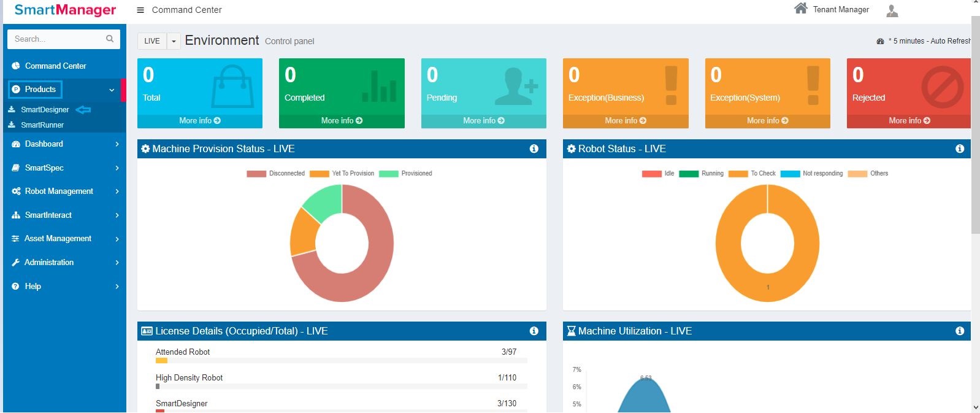The image size is (980, 413).
Task: Click inside the sidebar Search field
Action: (x=55, y=39)
